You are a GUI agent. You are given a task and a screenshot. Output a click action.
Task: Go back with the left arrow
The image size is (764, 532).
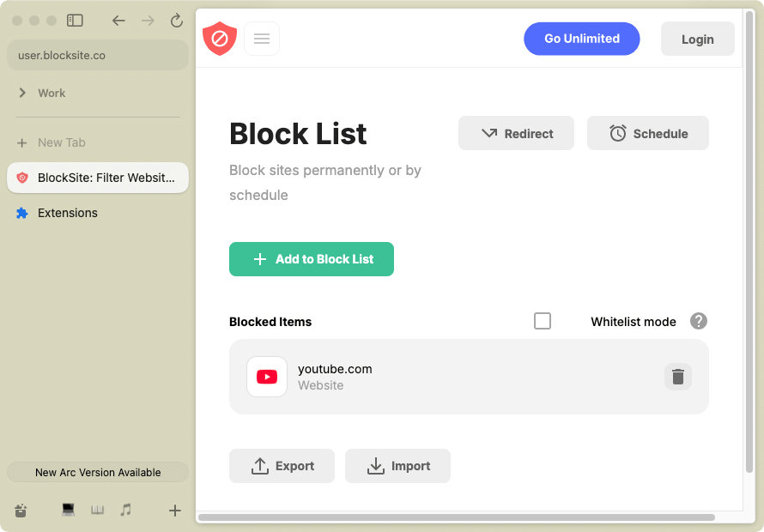tap(118, 21)
